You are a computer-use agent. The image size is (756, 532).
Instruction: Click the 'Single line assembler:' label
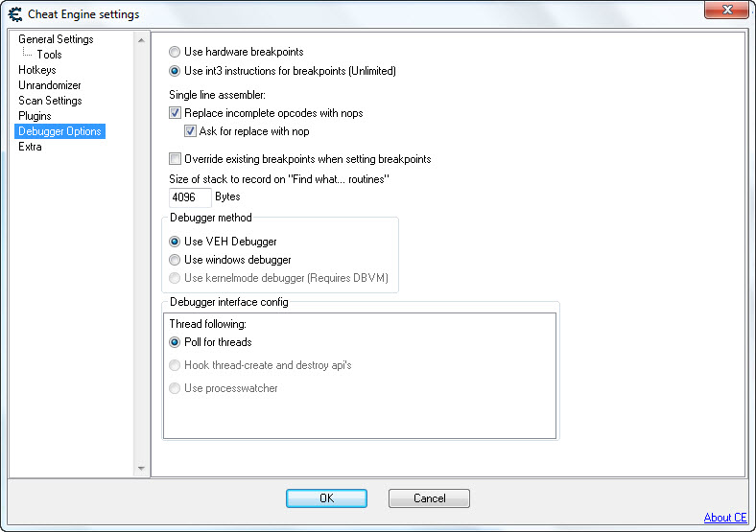point(217,95)
